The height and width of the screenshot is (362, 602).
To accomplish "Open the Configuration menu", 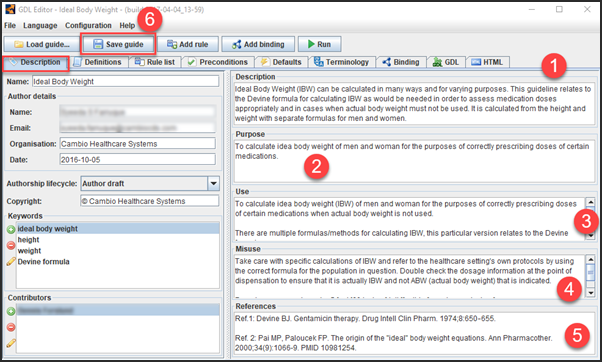I will 88,25.
